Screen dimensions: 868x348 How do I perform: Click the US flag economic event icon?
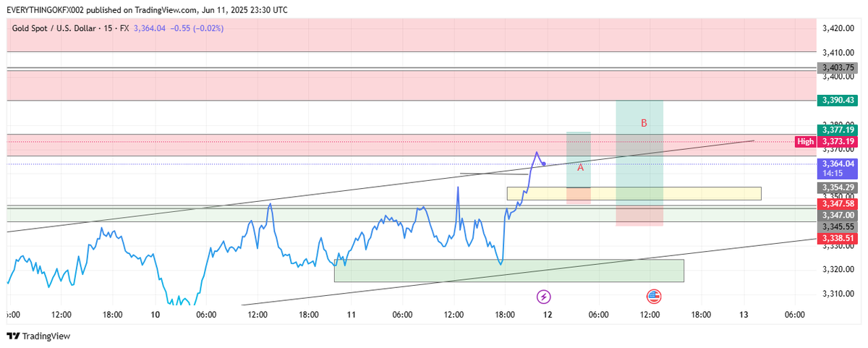pos(653,297)
